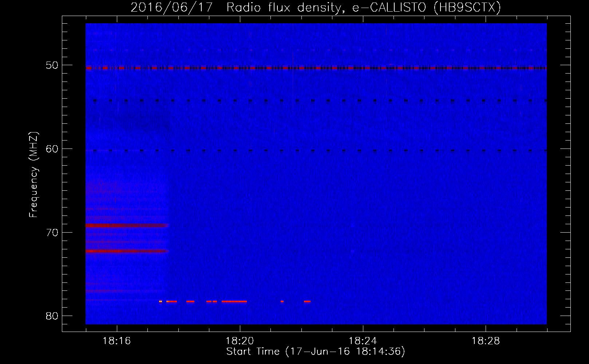
Task: Click the bright red emission band near 69 MHz
Action: coord(127,225)
